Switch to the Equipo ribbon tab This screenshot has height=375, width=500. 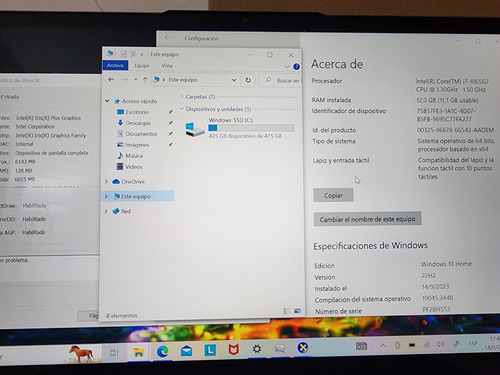pos(142,66)
